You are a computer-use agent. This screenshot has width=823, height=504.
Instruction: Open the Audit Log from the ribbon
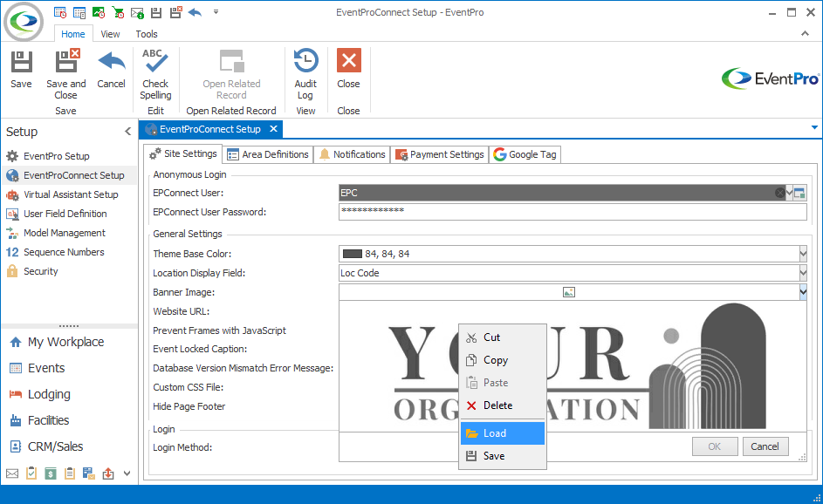pos(305,74)
